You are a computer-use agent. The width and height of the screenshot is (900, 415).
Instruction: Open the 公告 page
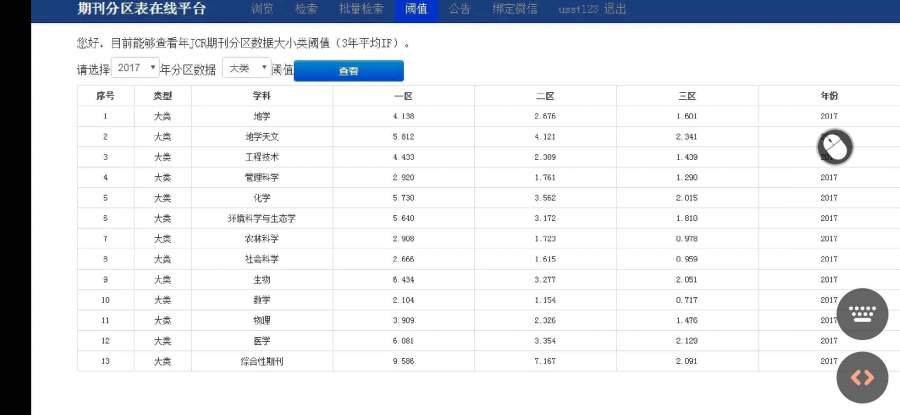tap(460, 9)
